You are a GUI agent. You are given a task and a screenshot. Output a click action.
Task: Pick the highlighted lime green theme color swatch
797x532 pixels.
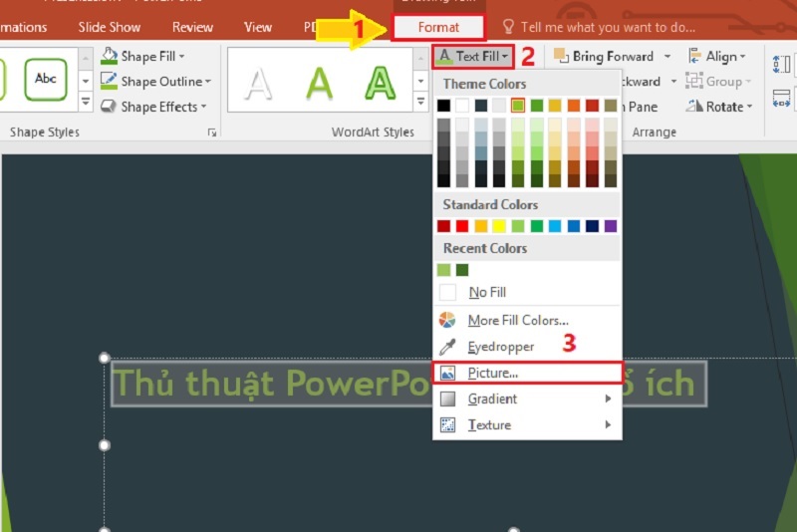518,106
